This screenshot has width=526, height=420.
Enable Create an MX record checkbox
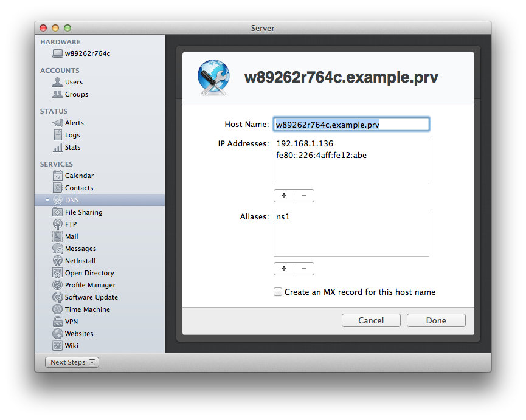(278, 292)
